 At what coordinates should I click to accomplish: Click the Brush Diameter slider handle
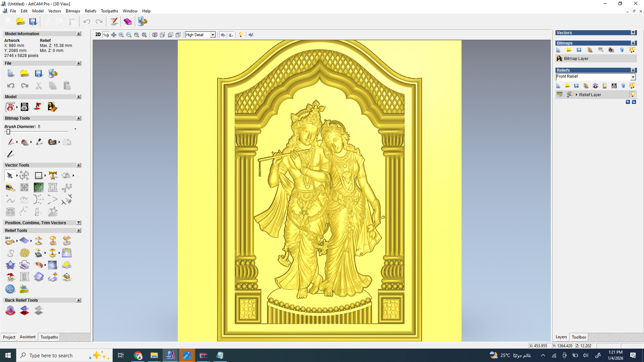8,132
